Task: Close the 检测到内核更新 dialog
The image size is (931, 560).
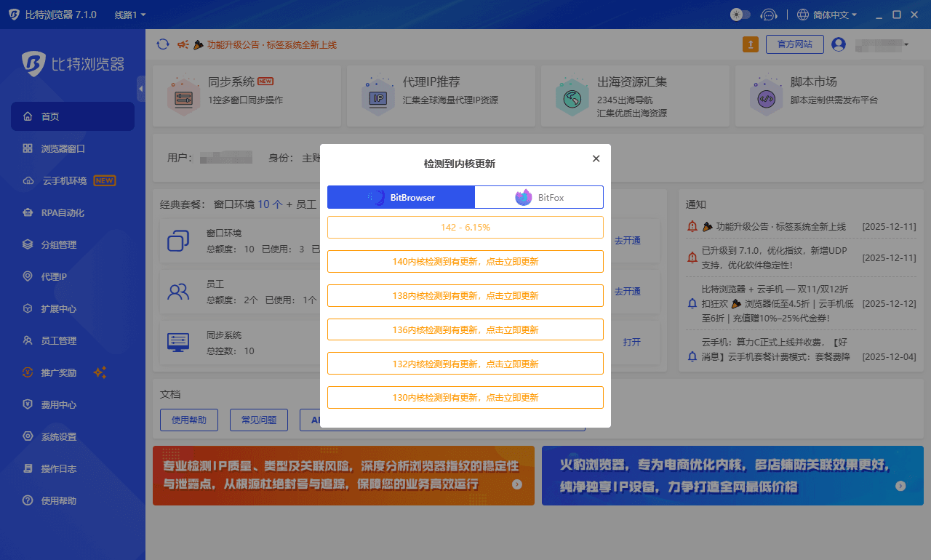Action: 596,159
